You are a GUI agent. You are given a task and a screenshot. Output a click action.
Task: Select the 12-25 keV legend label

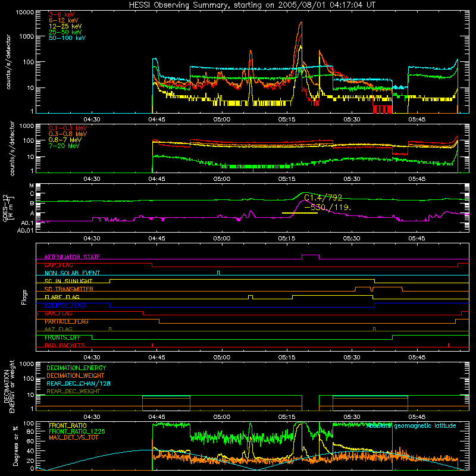65,26
